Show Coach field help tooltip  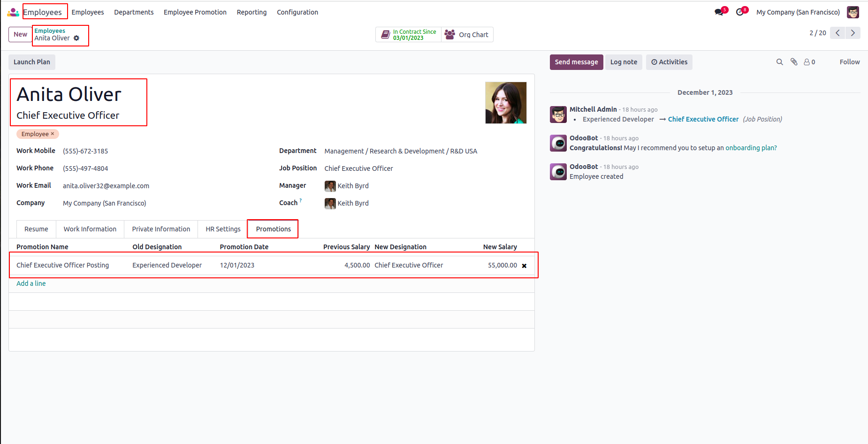click(301, 200)
